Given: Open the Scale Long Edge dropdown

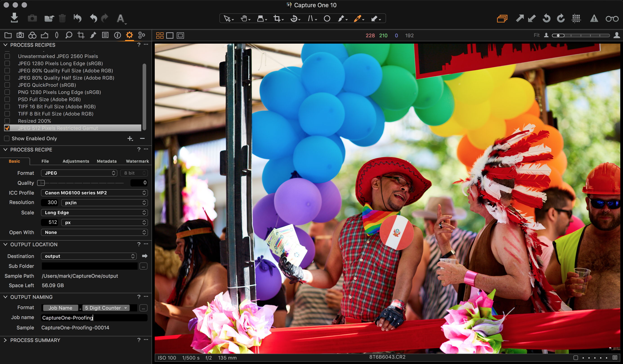Looking at the screenshot, I should [x=94, y=212].
